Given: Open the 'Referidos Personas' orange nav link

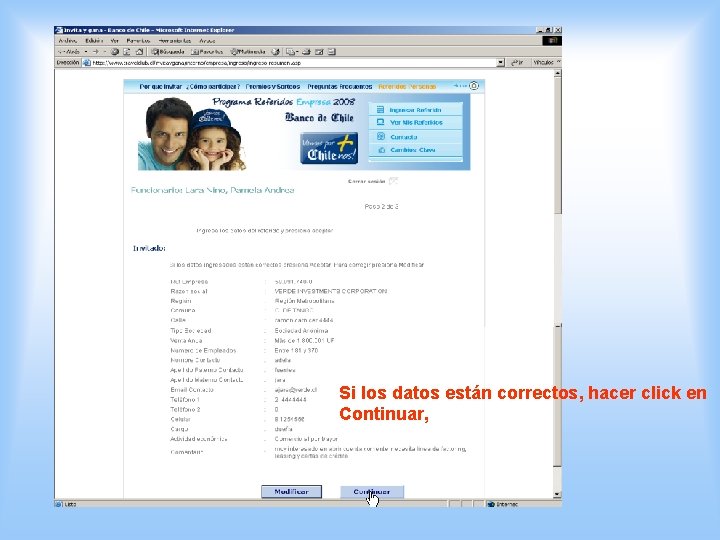Looking at the screenshot, I should [x=407, y=86].
